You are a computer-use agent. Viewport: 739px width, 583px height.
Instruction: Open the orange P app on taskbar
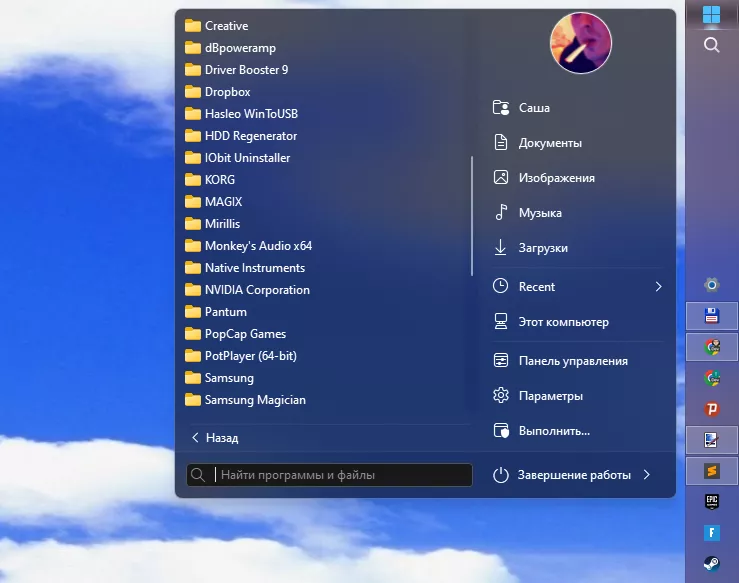point(712,409)
